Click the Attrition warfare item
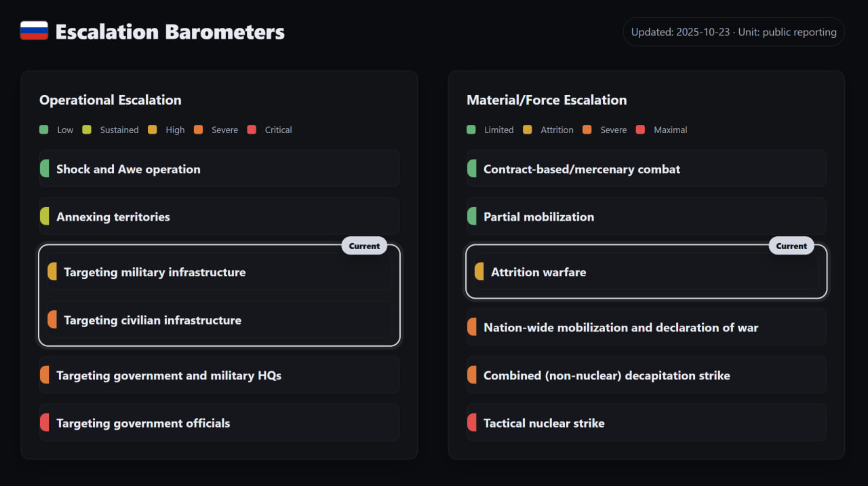 (646, 272)
